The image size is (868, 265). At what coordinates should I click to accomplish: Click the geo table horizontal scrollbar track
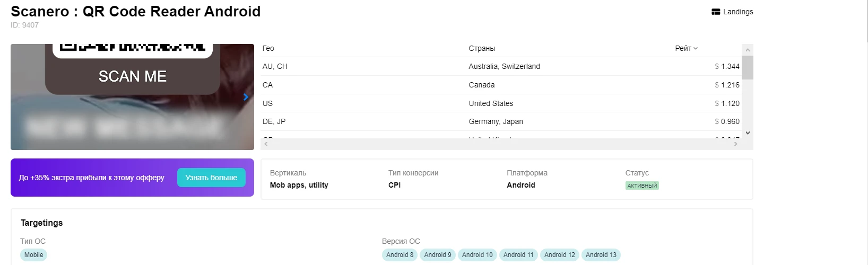tap(501, 144)
